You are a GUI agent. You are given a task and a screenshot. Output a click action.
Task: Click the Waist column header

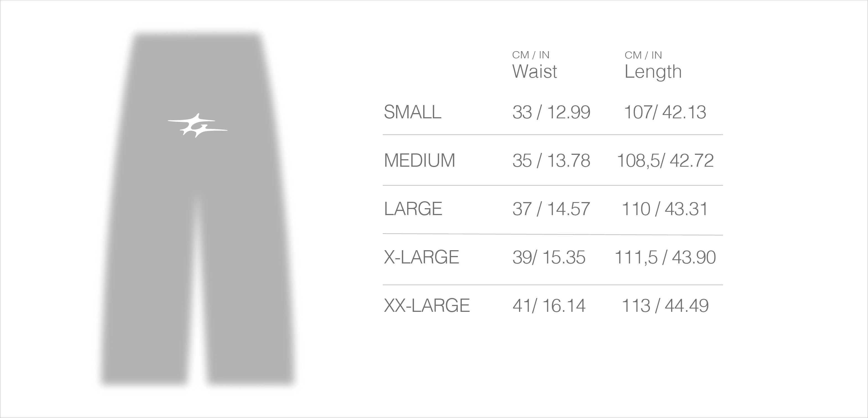[x=535, y=71]
